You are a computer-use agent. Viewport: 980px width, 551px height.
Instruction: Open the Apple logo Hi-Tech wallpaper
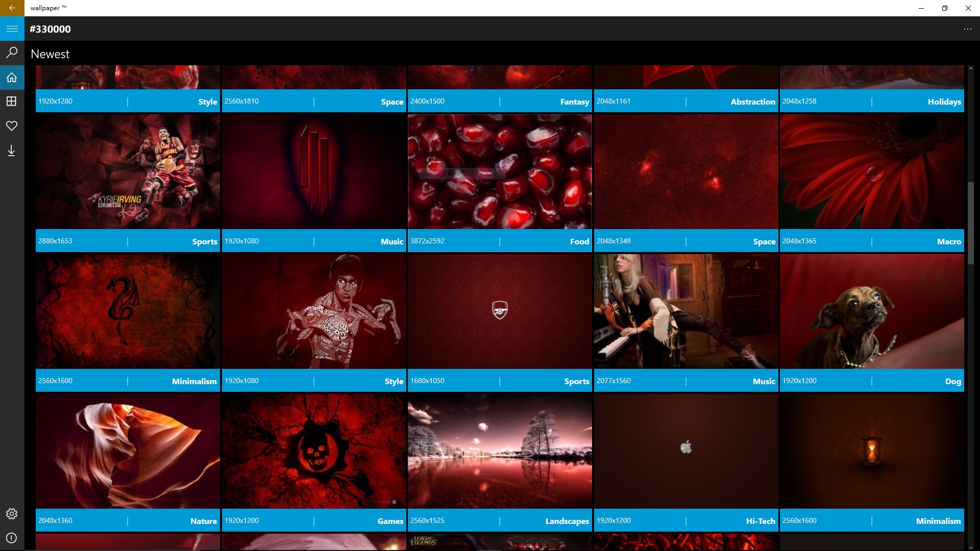pyautogui.click(x=685, y=451)
